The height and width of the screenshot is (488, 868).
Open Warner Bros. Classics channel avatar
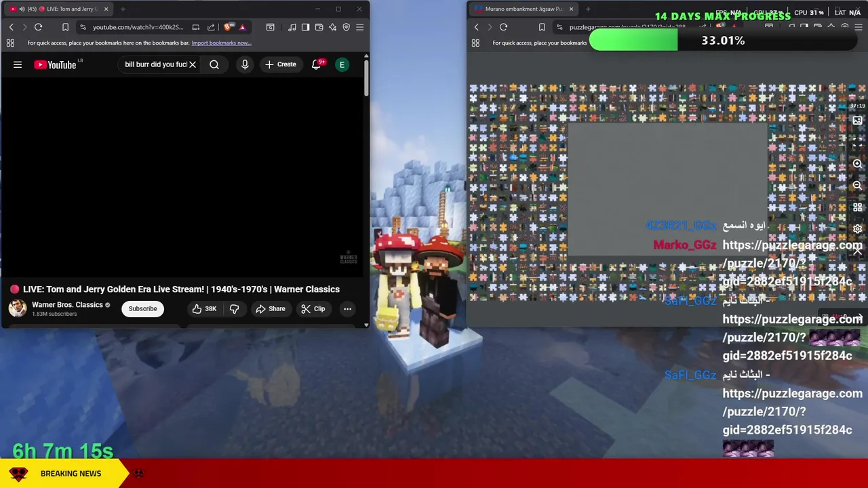17,308
